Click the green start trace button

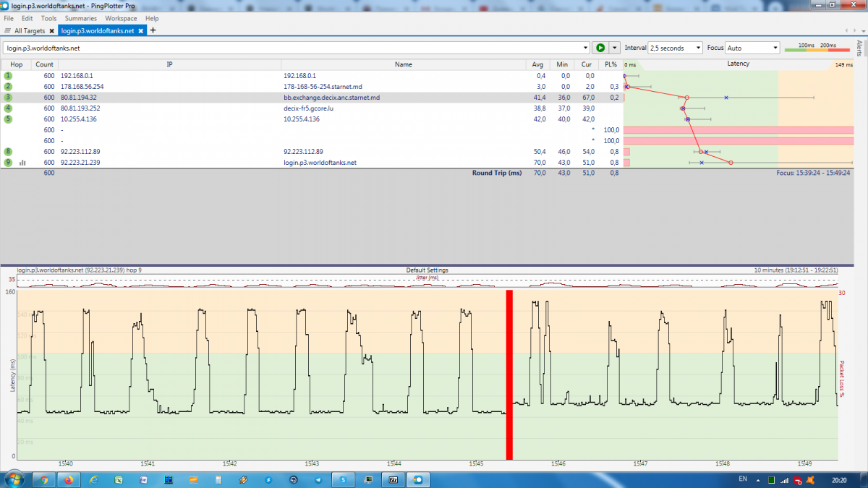[600, 48]
